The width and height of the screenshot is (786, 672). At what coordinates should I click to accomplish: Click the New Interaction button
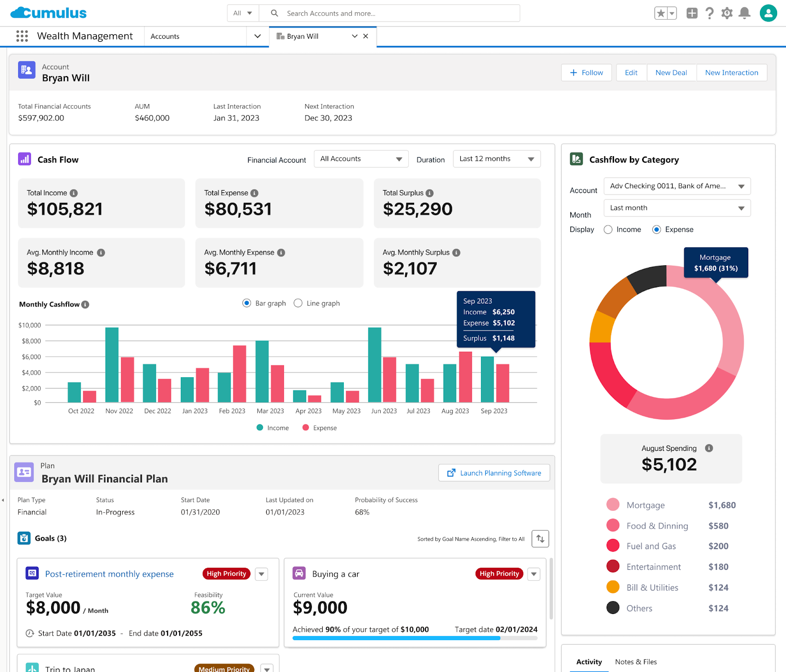click(731, 72)
